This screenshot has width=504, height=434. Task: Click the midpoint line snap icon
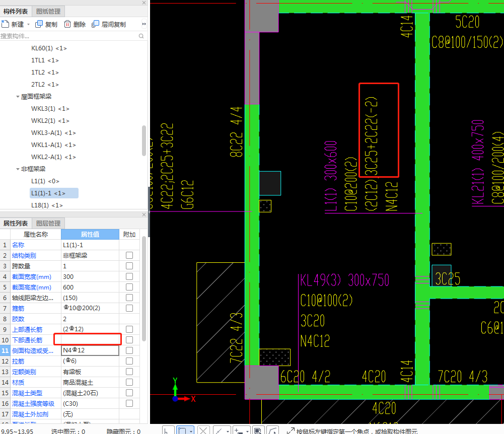pos(219,430)
